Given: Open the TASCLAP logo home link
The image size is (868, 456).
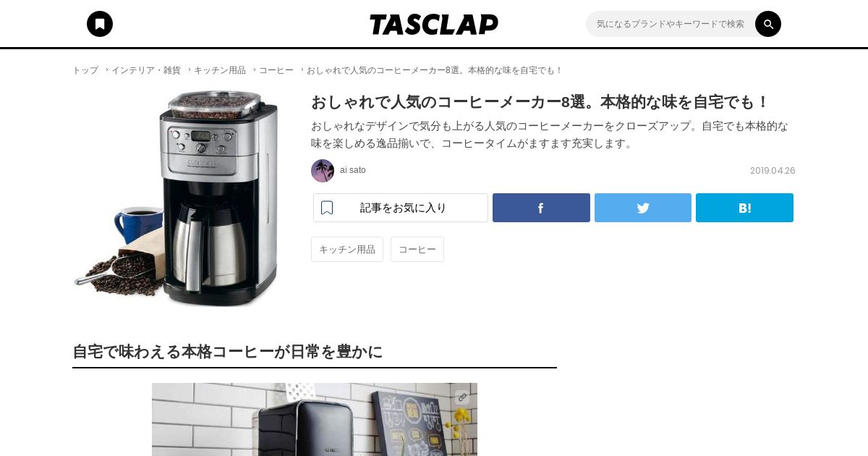Looking at the screenshot, I should tap(434, 24).
